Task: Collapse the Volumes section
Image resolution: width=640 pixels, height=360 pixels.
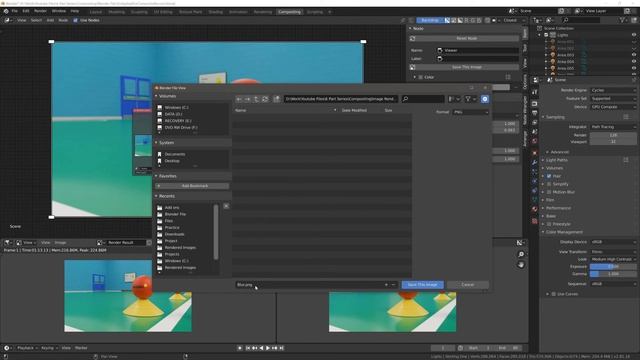Action: point(156,96)
